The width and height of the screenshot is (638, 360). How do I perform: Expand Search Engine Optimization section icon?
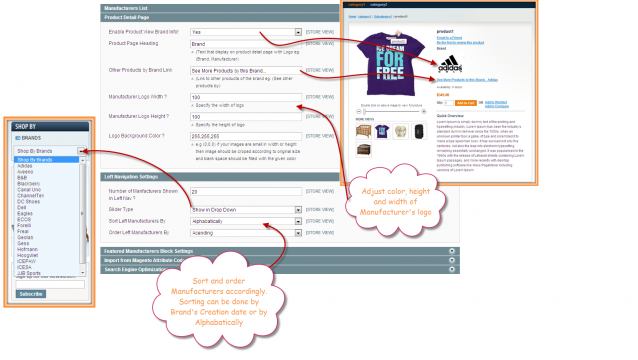point(452,269)
